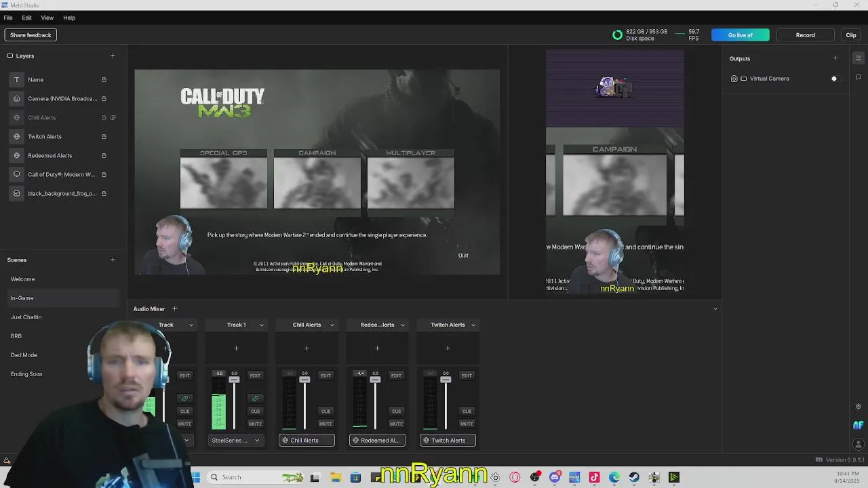Open the sidebar panel icon beside Outputs
868x488 pixels.
pyautogui.click(x=858, y=58)
